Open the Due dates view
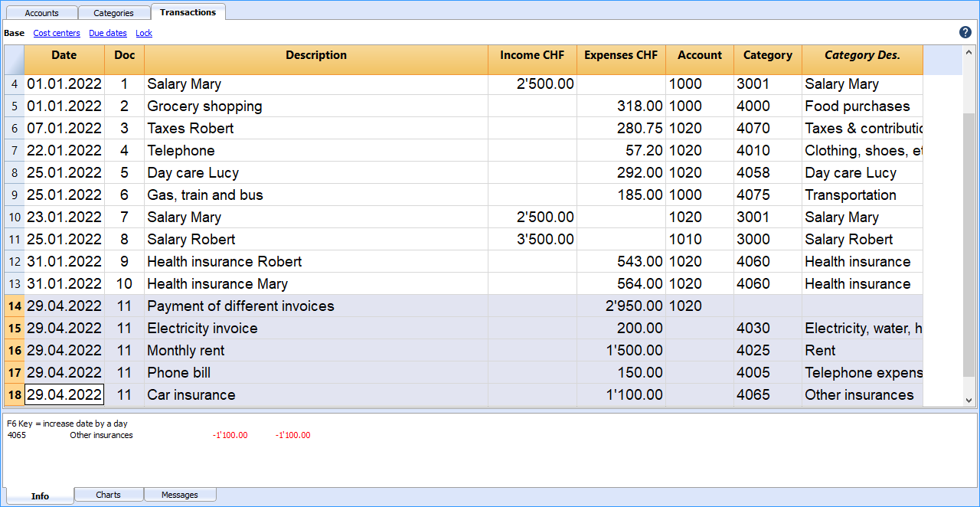This screenshot has width=980, height=507. pyautogui.click(x=108, y=33)
